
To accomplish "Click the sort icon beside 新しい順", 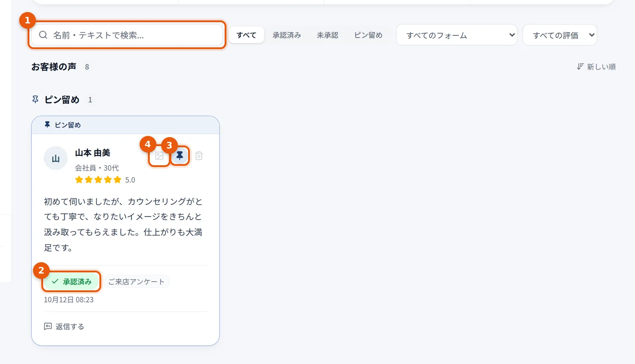I will point(580,67).
